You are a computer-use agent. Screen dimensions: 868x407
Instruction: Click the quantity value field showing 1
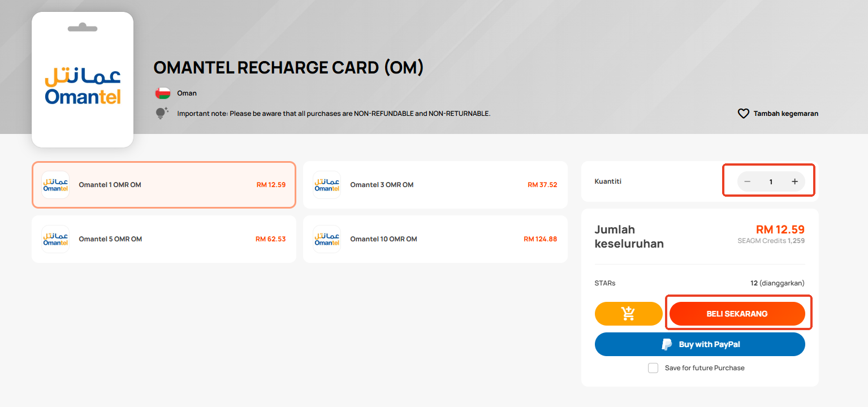tap(771, 181)
